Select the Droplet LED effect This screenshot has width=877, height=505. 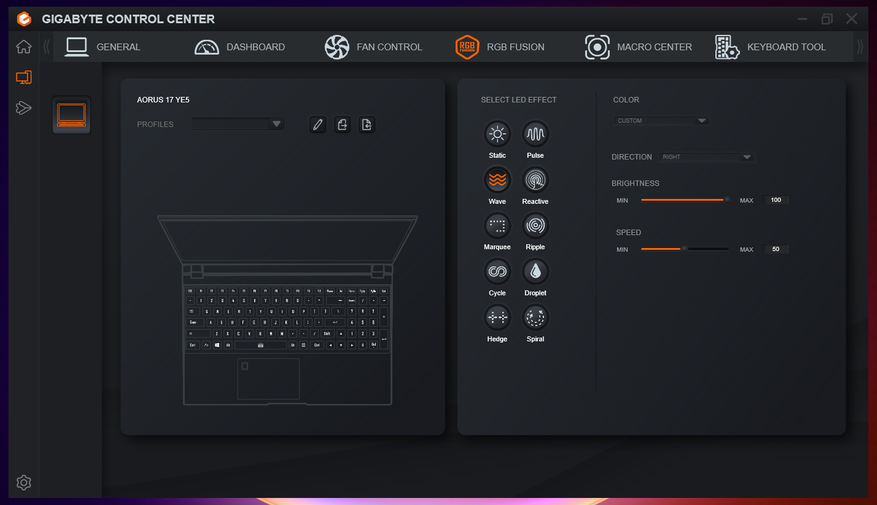pos(535,272)
